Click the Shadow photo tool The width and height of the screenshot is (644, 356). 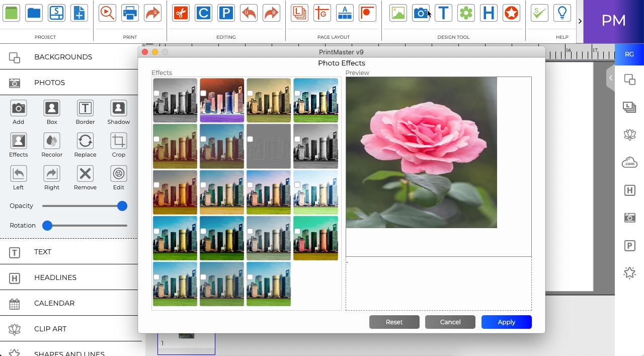point(118,112)
